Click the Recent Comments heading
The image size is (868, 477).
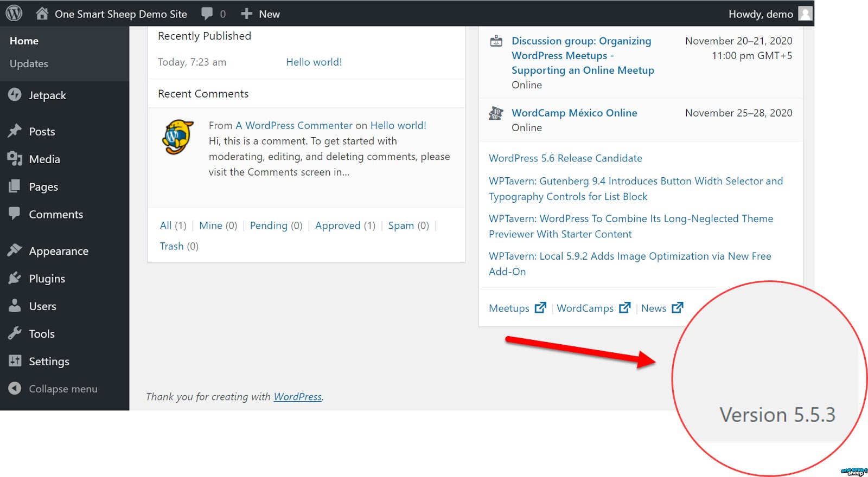[x=203, y=94]
